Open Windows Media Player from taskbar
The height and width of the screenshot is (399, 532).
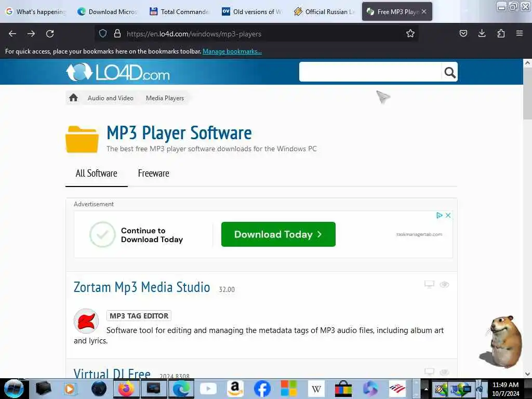click(x=70, y=389)
